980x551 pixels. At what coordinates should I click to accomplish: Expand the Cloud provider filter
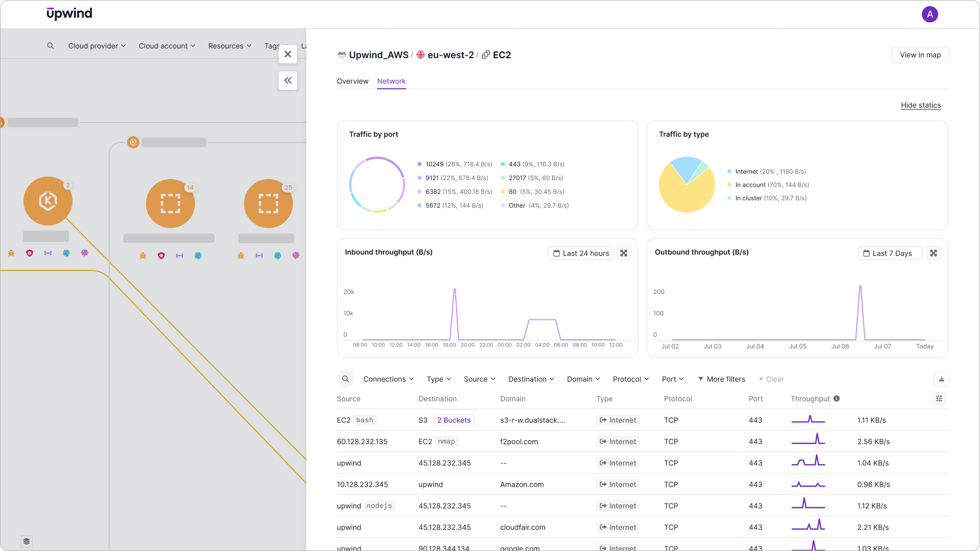click(x=97, y=46)
